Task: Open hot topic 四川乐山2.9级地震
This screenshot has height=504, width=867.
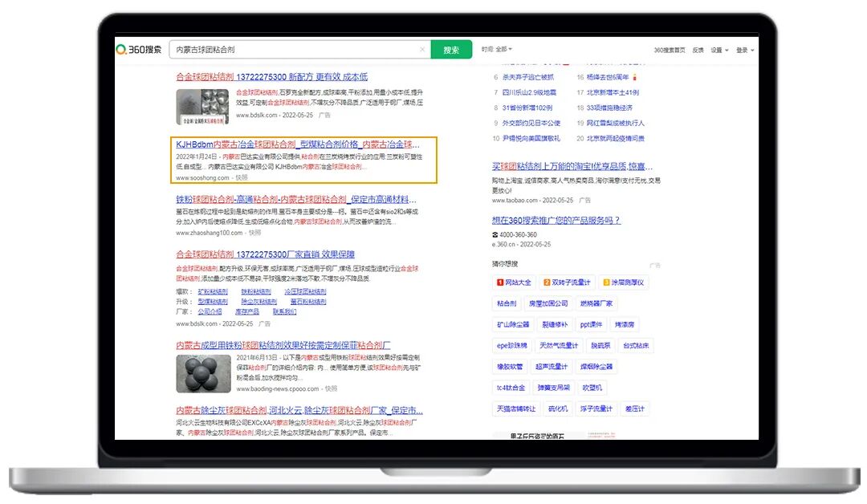Action: [x=529, y=92]
